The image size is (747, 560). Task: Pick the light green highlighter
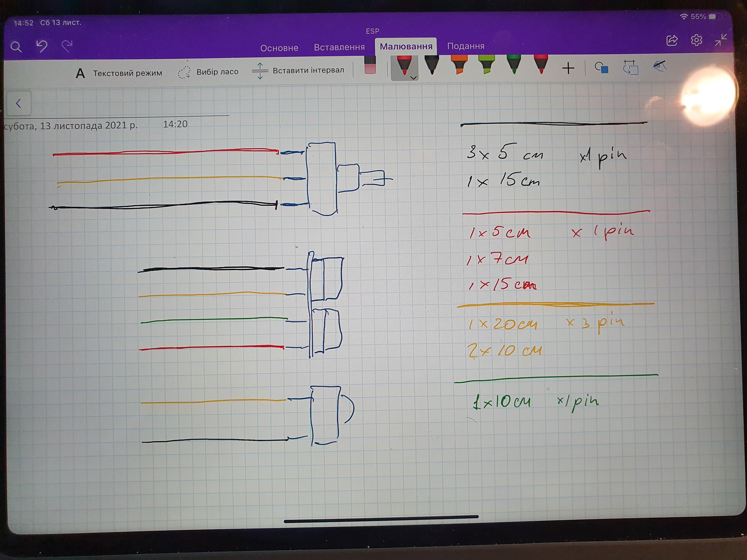point(486,65)
